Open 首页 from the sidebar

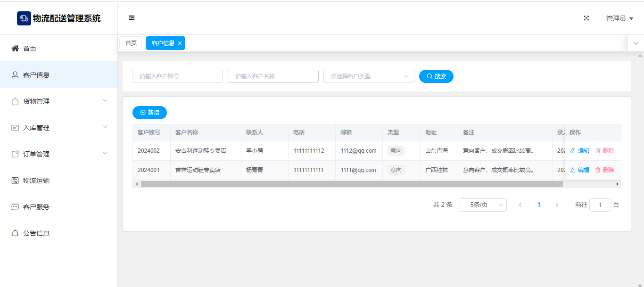(30, 49)
